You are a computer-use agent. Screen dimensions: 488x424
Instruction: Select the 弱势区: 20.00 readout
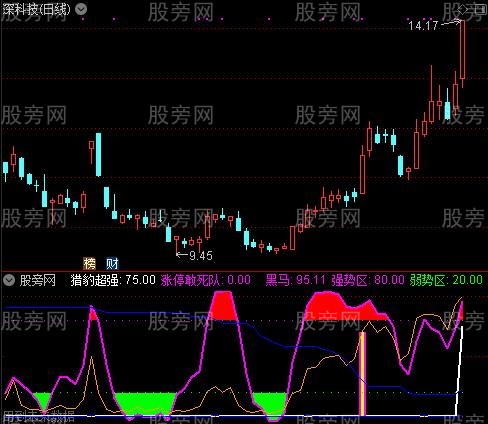click(446, 280)
